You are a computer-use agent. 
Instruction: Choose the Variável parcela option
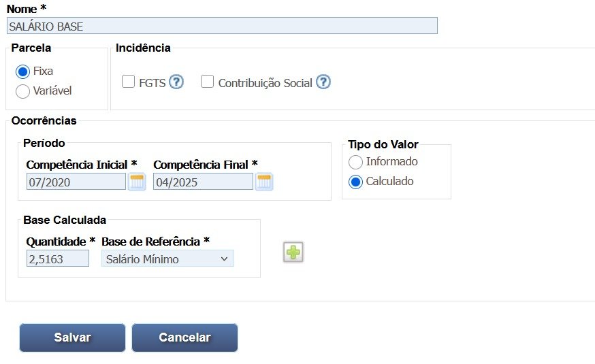coord(22,91)
